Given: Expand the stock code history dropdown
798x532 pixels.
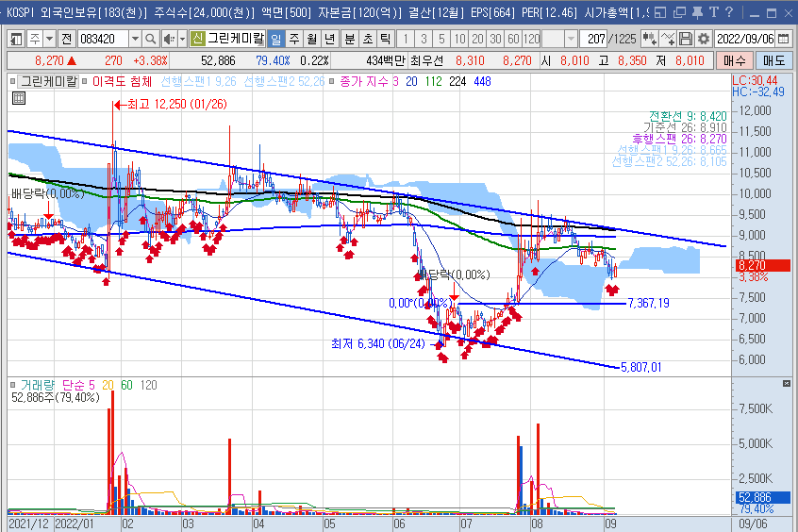Looking at the screenshot, I should pyautogui.click(x=135, y=39).
